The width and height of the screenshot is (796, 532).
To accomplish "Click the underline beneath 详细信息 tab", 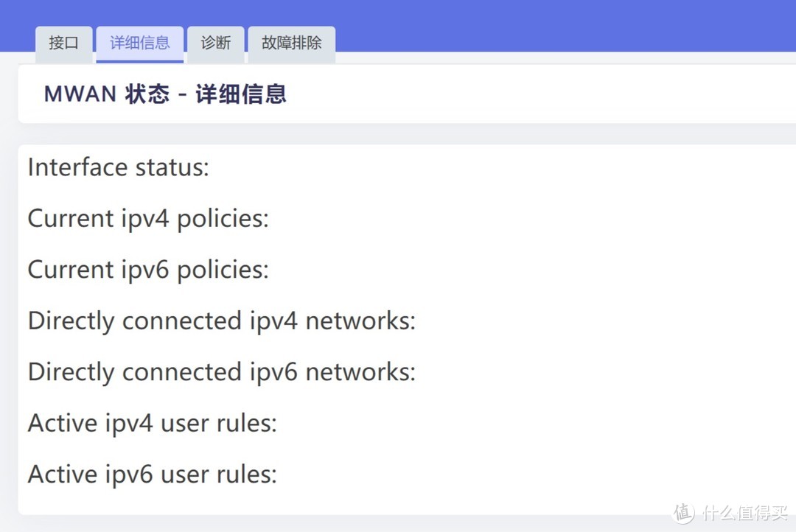I will [140, 61].
